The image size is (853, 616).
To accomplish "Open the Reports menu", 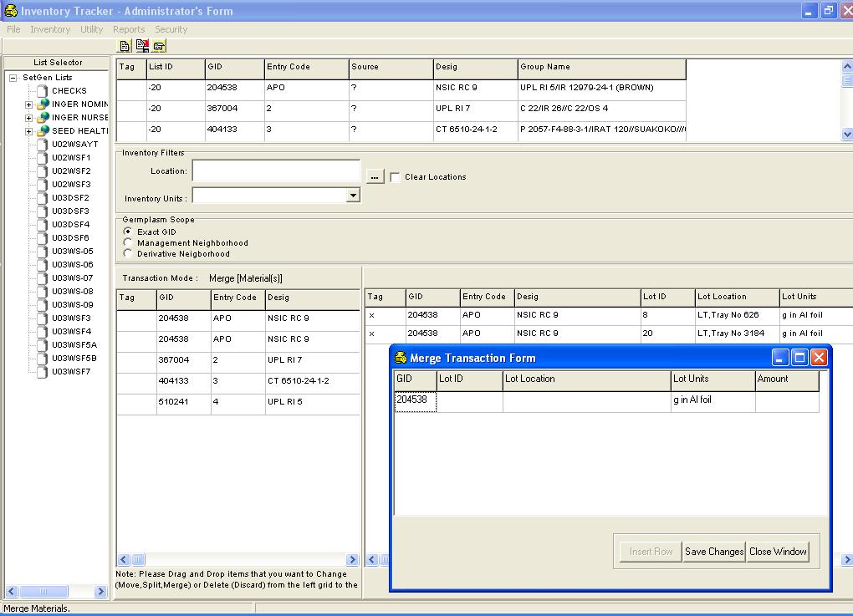I will coord(129,29).
